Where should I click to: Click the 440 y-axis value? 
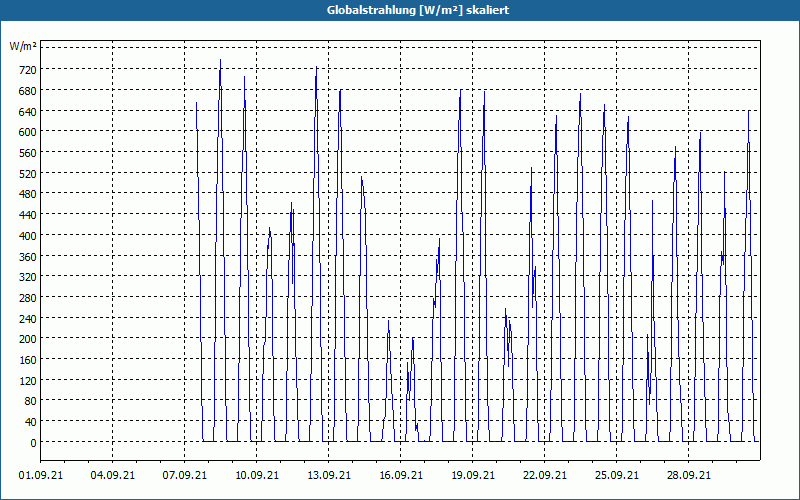coord(28,215)
